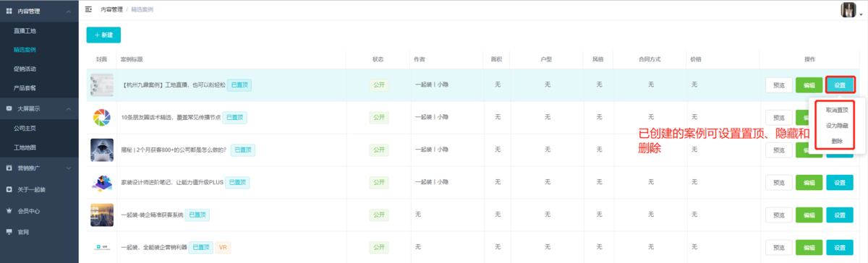Toggle the sidebar collapse icon beside breadcrumb

click(88, 10)
